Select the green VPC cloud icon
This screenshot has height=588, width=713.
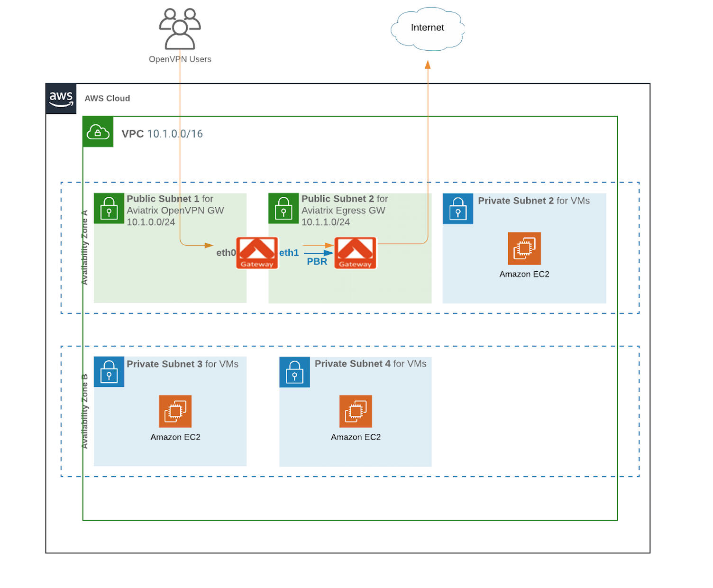(x=98, y=131)
